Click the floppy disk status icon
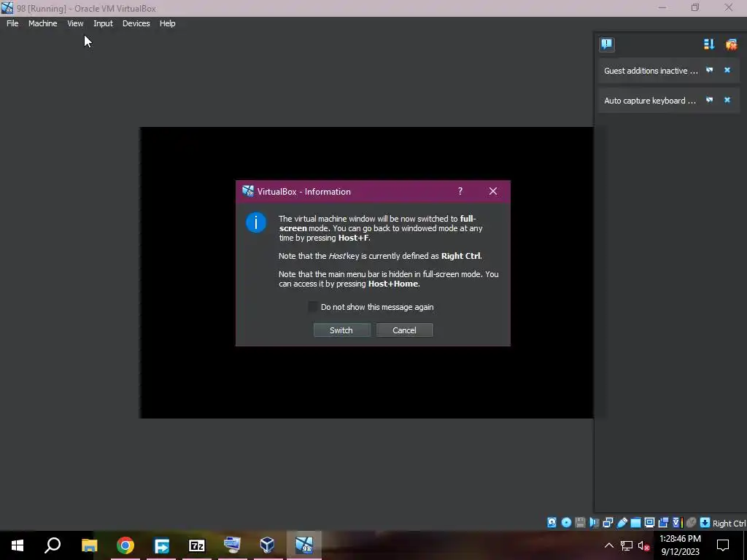Image resolution: width=747 pixels, height=560 pixels. click(580, 522)
